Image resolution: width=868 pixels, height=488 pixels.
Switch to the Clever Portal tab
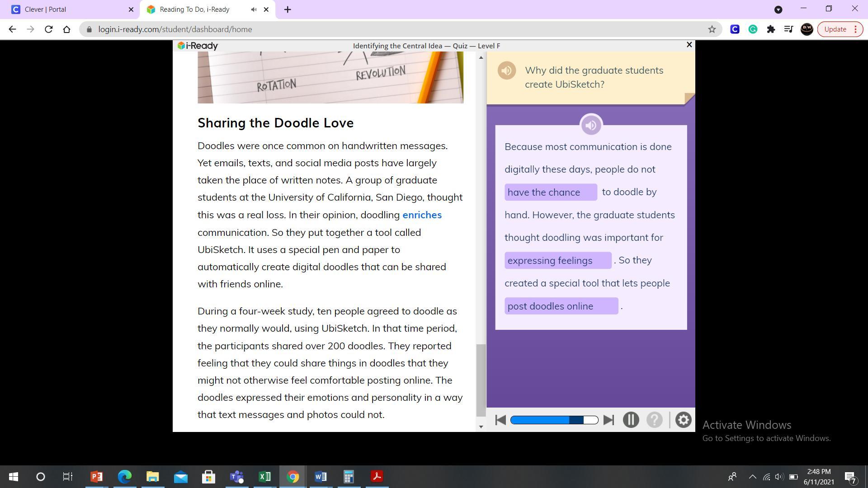[x=68, y=9]
